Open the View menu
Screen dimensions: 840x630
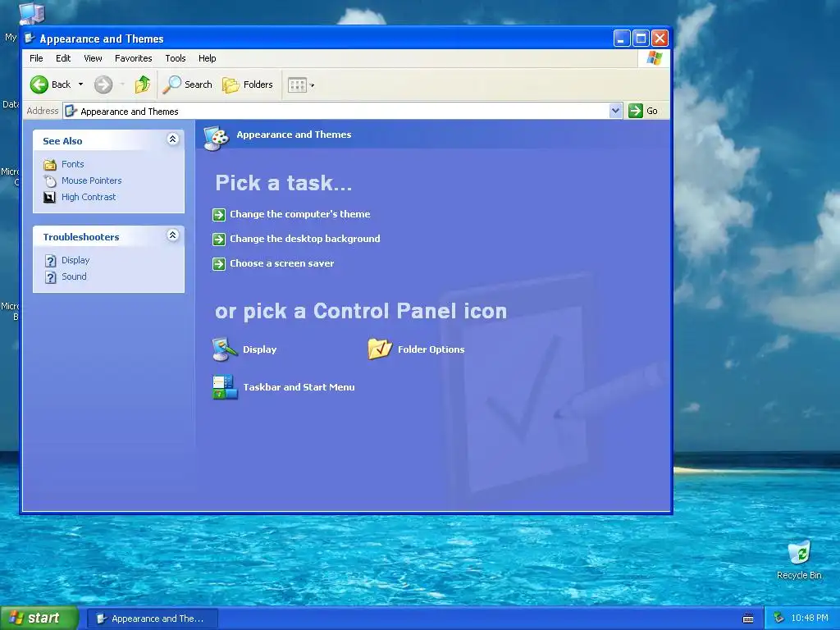[x=93, y=58]
